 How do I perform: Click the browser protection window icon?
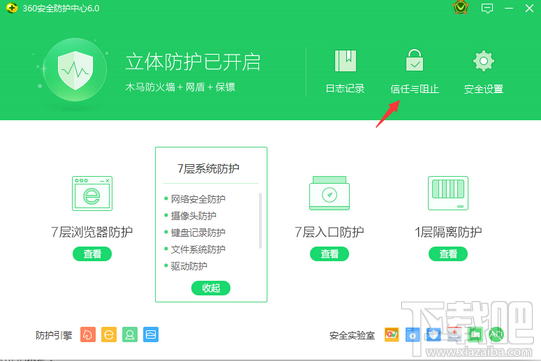click(x=92, y=193)
